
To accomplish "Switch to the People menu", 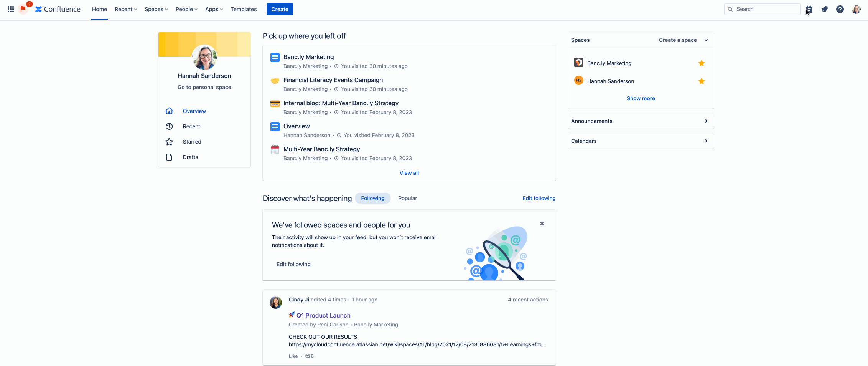I will [186, 9].
